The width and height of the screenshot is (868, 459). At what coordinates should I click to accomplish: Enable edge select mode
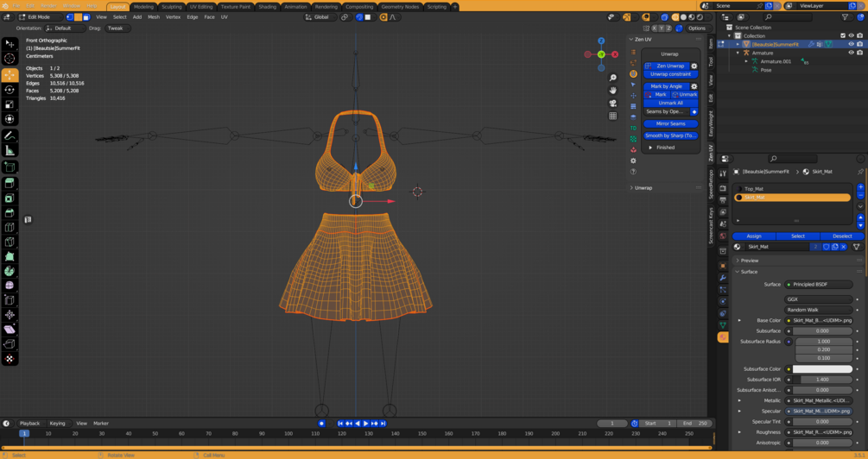[x=78, y=17]
